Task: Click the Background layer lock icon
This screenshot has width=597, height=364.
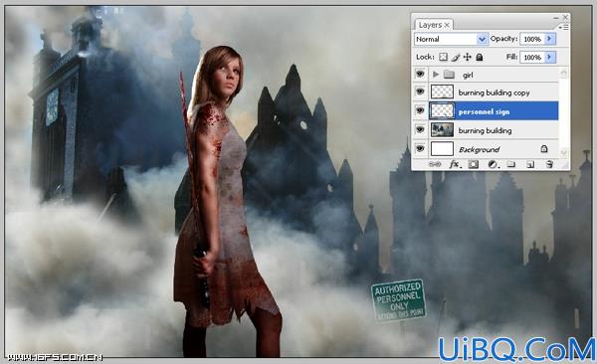Action: [544, 149]
